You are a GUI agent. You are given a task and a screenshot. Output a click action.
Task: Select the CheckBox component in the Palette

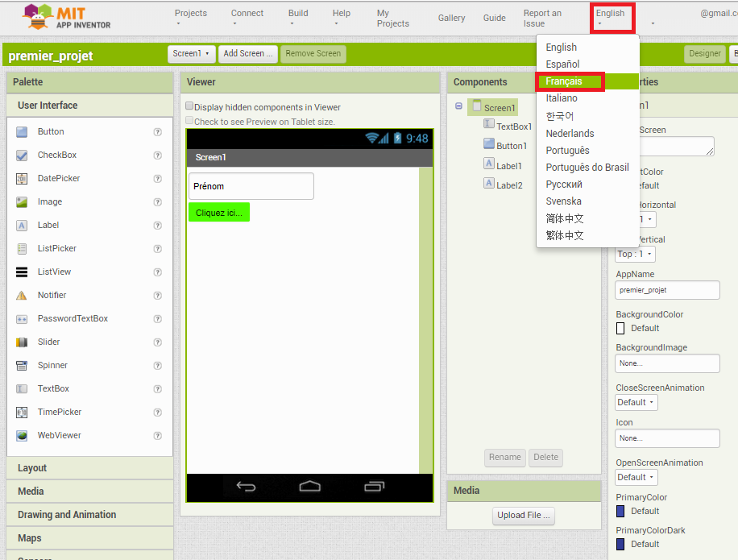coord(55,155)
